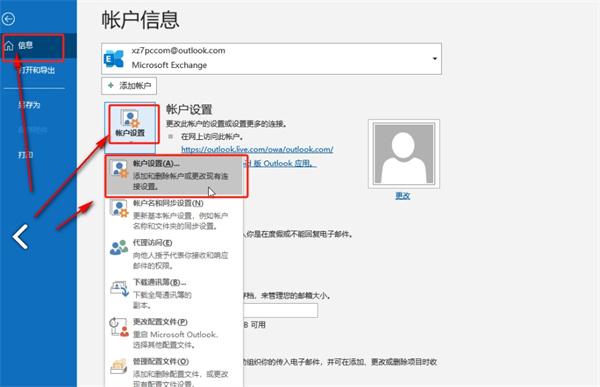Select the Microsoft Exchange label text

coord(169,65)
